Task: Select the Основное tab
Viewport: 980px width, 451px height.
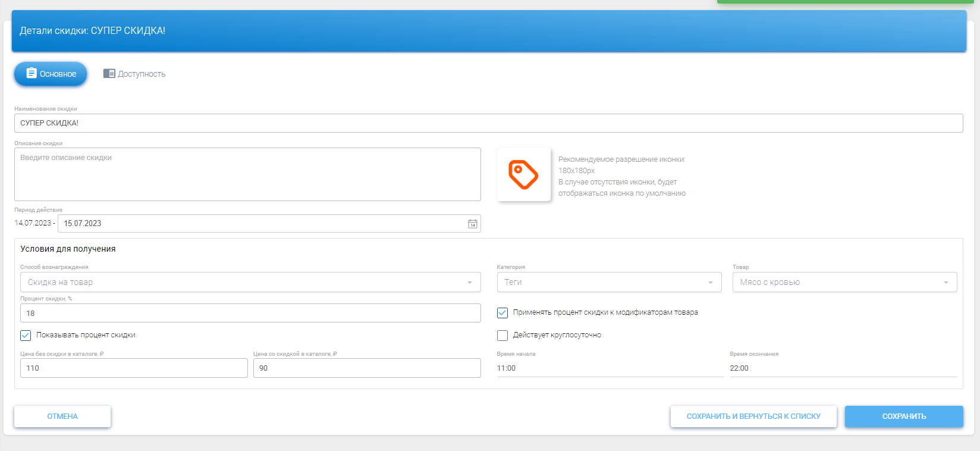Action: coord(51,74)
